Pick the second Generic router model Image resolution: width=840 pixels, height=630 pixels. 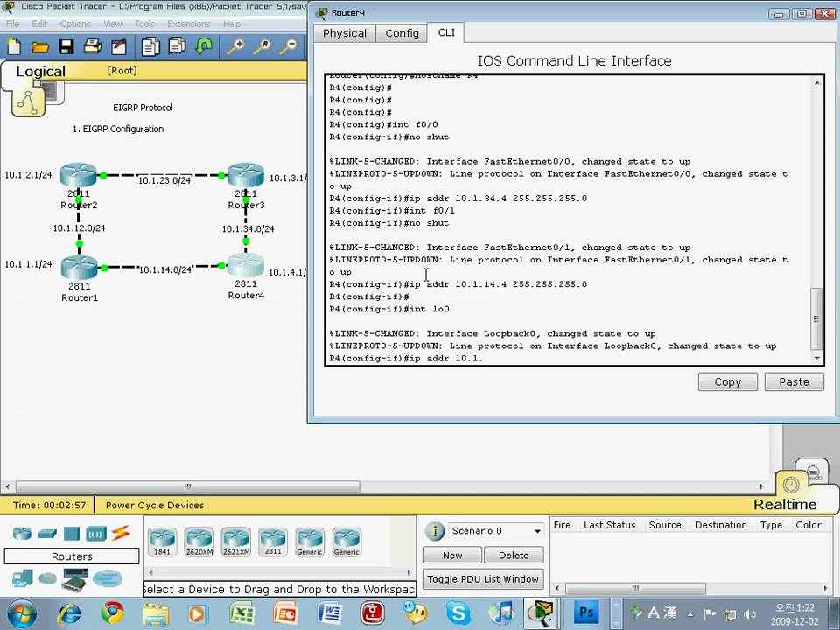pyautogui.click(x=346, y=542)
